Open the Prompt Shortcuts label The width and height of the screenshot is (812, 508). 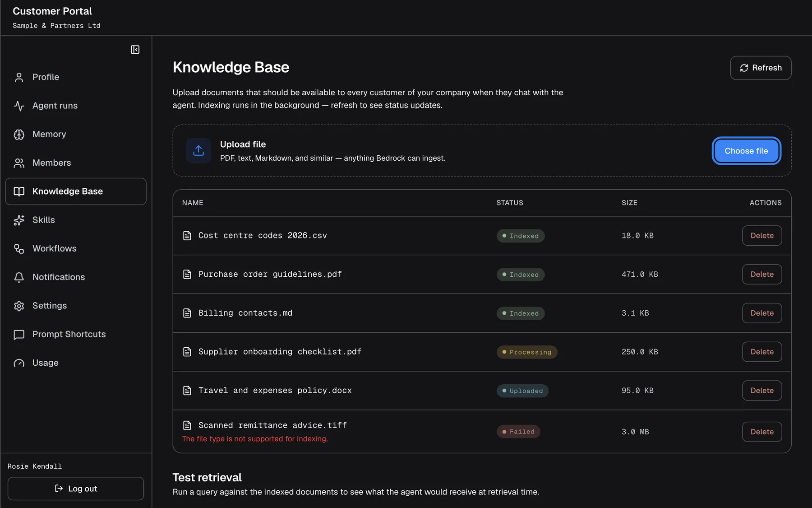click(x=69, y=334)
